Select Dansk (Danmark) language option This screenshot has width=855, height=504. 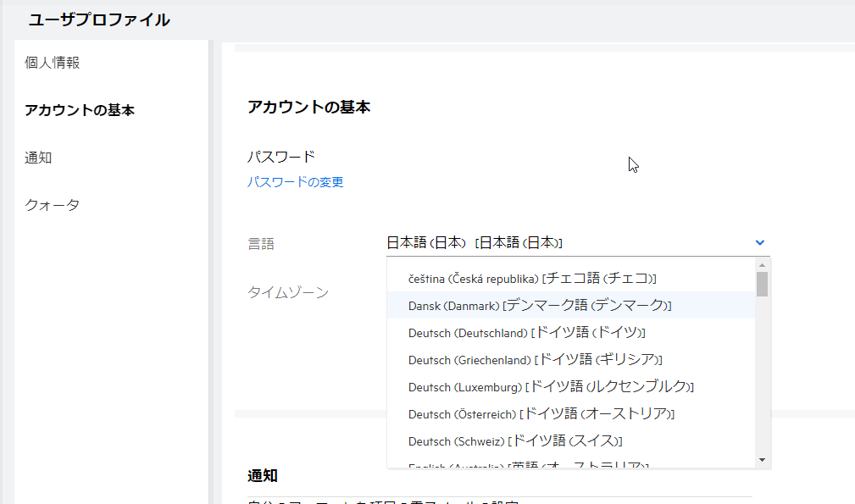(x=540, y=305)
